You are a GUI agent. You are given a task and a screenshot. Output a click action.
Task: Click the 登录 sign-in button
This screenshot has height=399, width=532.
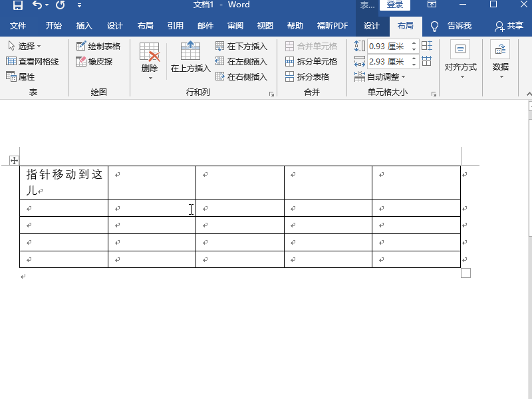pos(394,5)
